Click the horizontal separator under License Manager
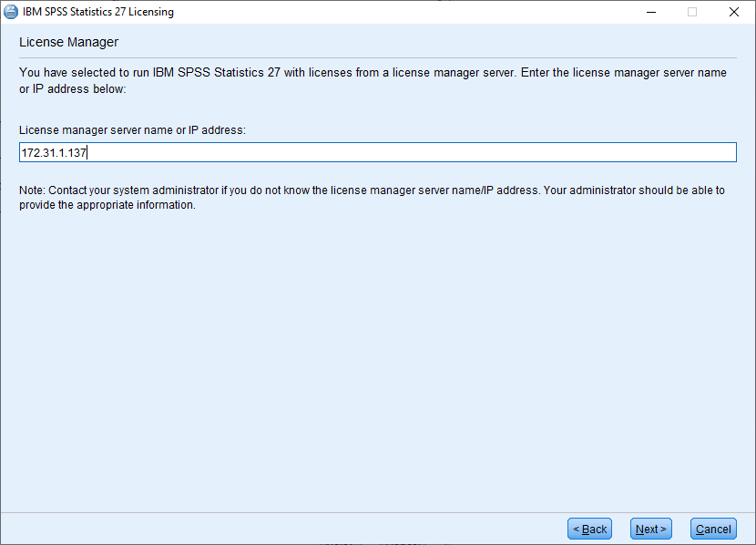This screenshot has width=756, height=545. (378, 58)
